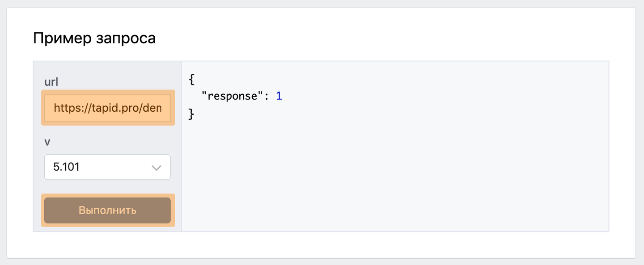Screen dimensions: 644x265
Task: Click the 'Пример запроса' heading
Action: pyautogui.click(x=94, y=38)
